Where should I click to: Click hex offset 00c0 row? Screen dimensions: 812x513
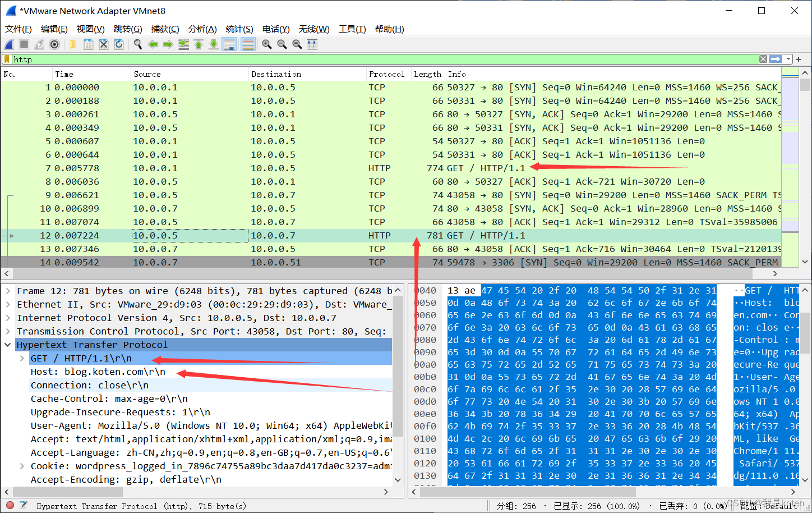pyautogui.click(x=426, y=389)
